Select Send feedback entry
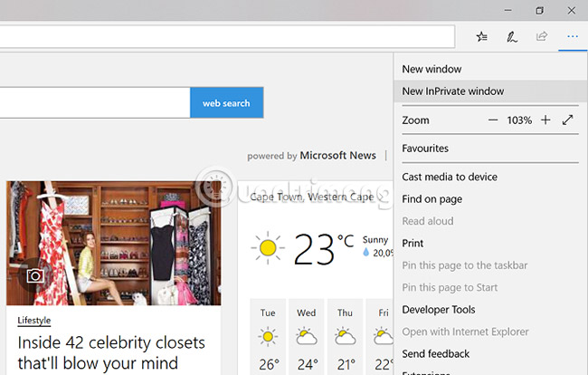Viewport: 588px width, 375px height. click(491, 354)
